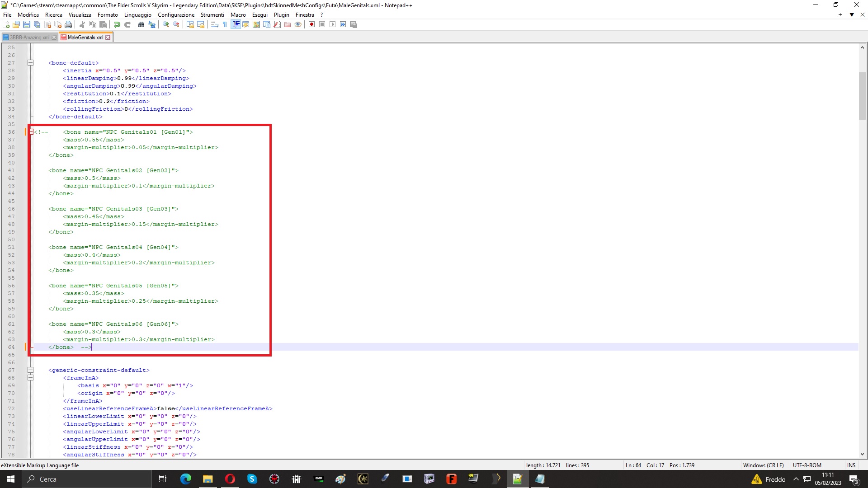Screen dimensions: 868x488
Task: Open the Modifica menu
Action: (28, 15)
